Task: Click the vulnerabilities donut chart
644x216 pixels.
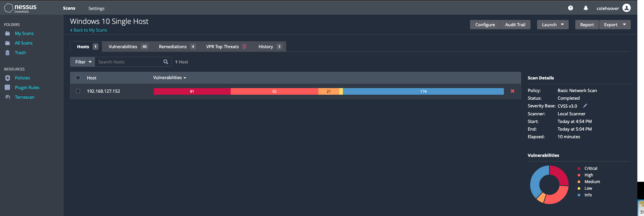Action: point(549,185)
